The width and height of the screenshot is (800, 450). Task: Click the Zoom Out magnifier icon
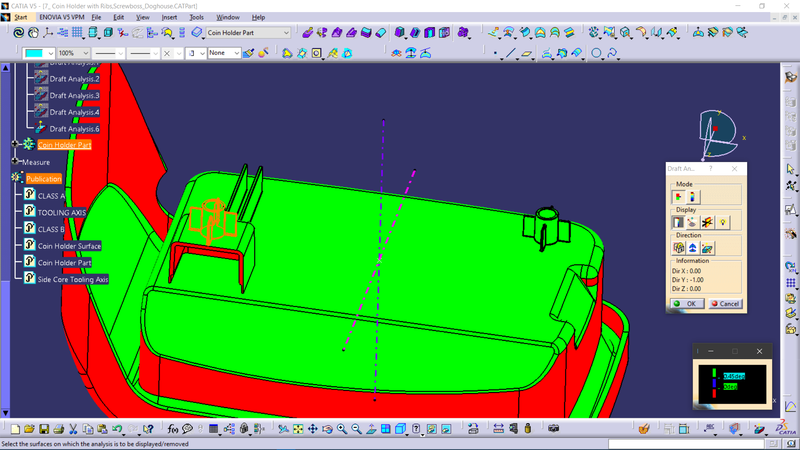click(356, 429)
